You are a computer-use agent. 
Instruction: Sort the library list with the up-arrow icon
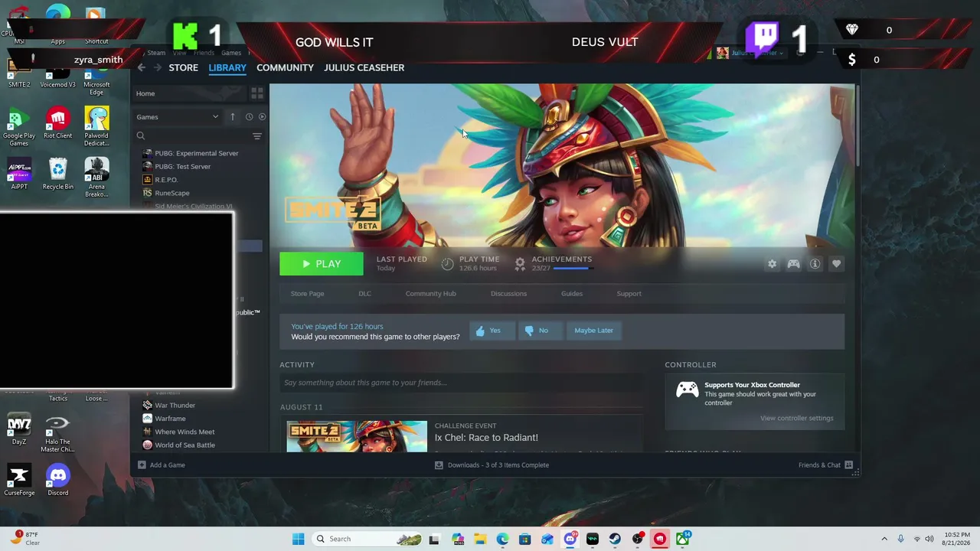point(233,117)
